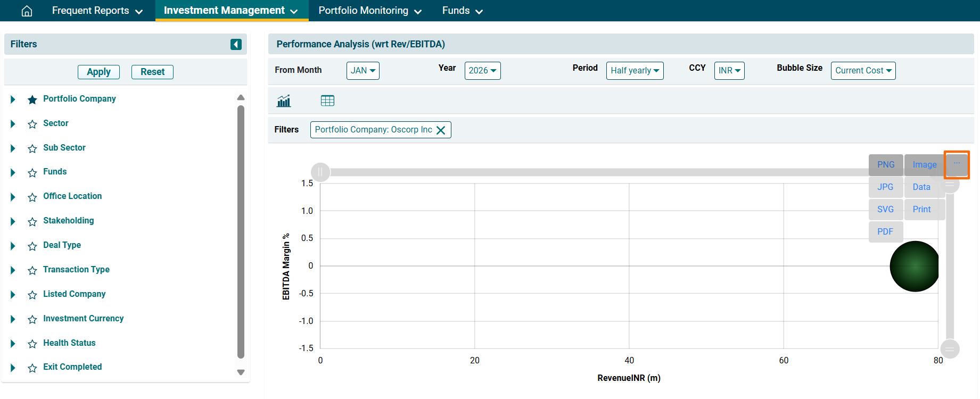Image resolution: width=980 pixels, height=399 pixels.
Task: Click the green Oscorp bubble on chart
Action: click(x=915, y=266)
